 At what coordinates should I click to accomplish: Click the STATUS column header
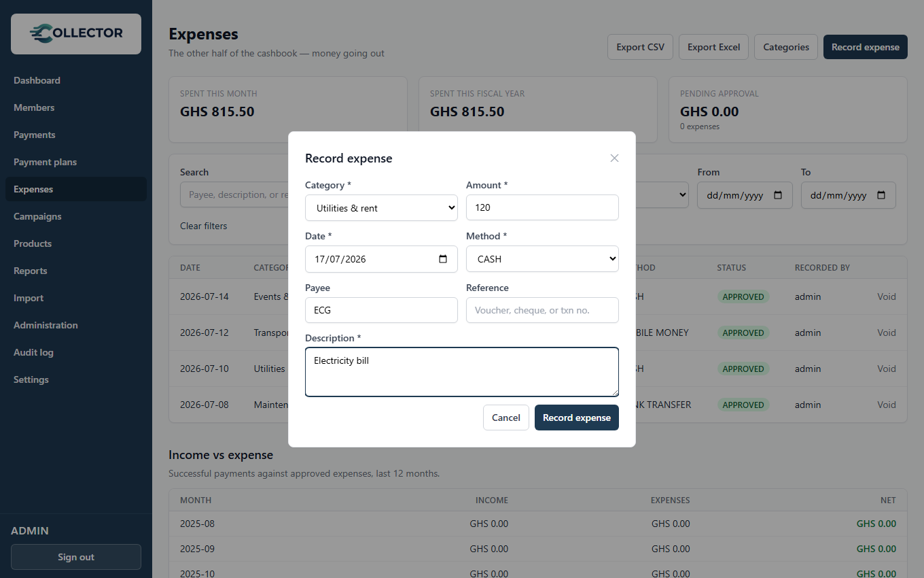(x=732, y=268)
